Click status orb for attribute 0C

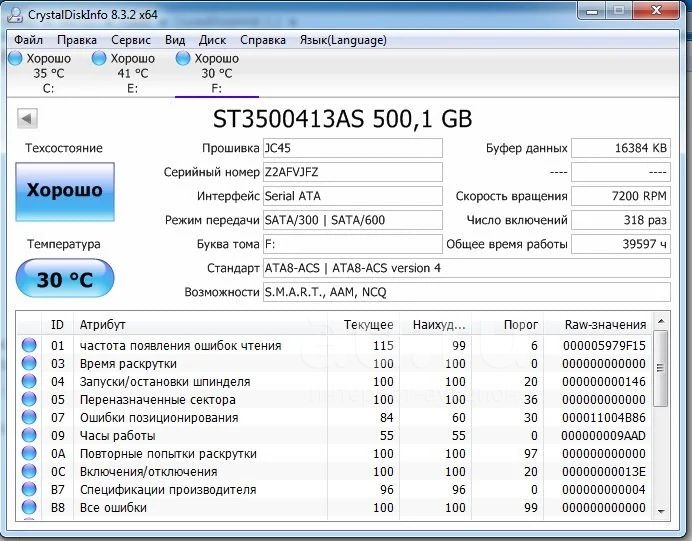pos(29,471)
